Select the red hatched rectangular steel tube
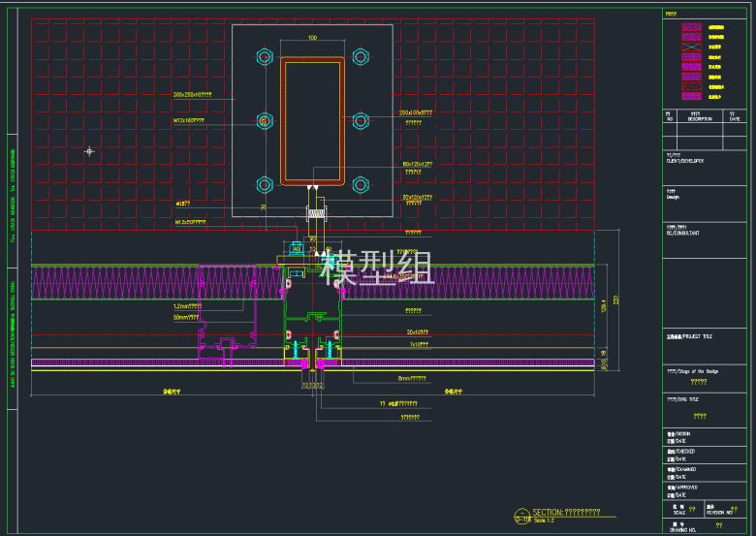The width and height of the screenshot is (756, 536). (312, 121)
